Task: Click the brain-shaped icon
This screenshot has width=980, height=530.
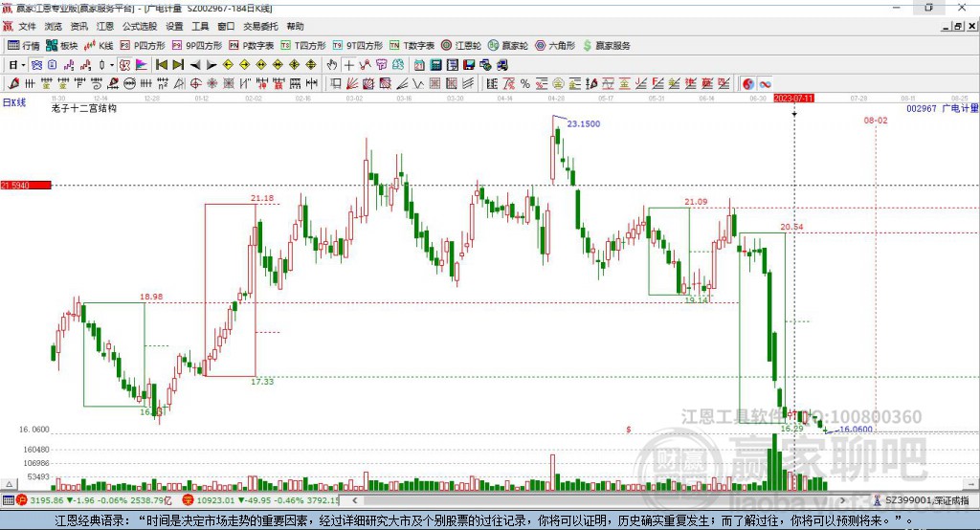Action: (398, 65)
